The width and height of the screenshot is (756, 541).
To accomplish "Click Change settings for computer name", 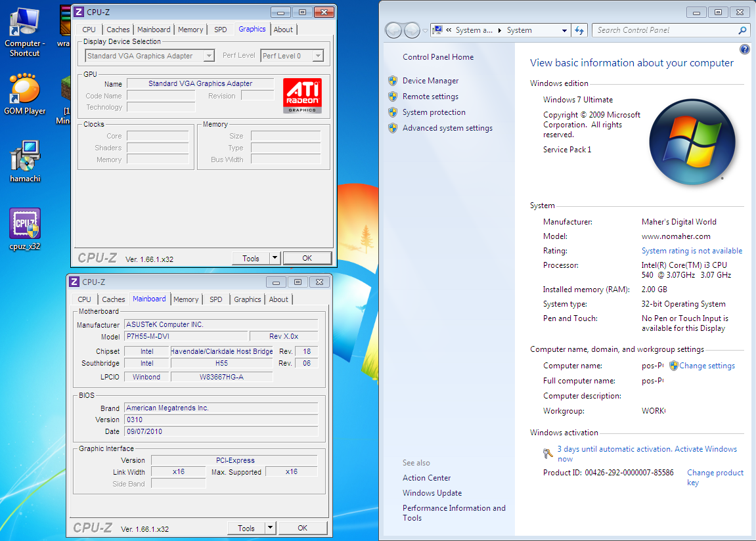I will pyautogui.click(x=707, y=366).
